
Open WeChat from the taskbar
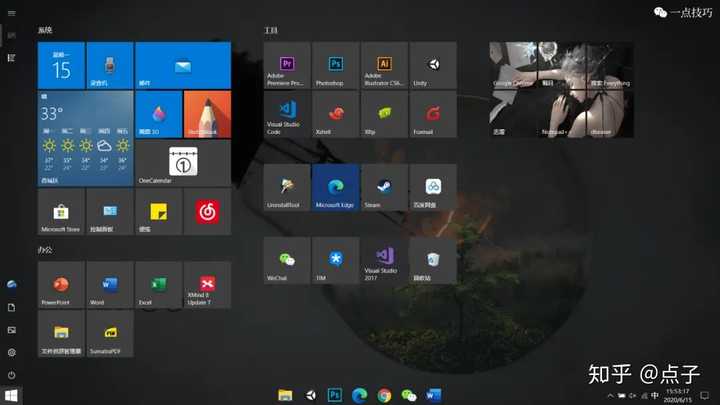point(409,395)
